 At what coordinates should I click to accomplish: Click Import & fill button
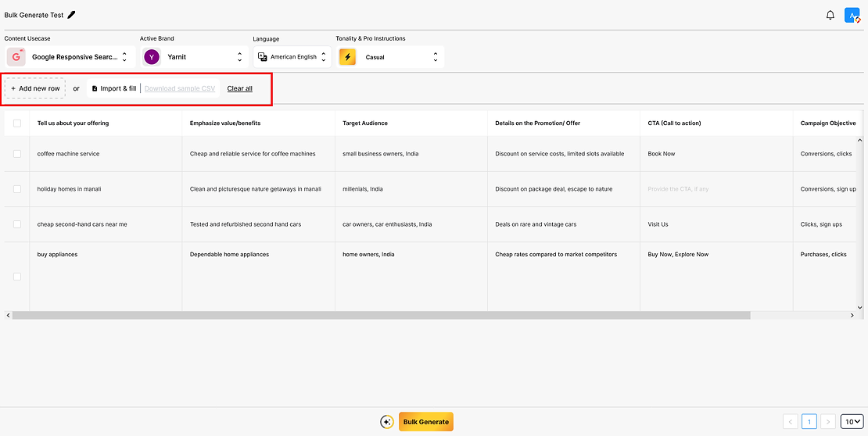(x=114, y=88)
